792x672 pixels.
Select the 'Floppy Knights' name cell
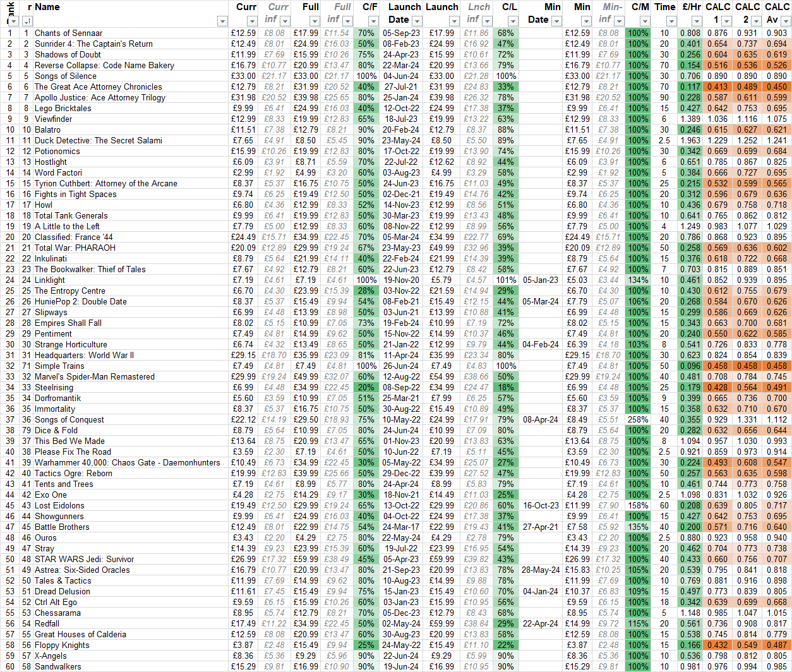pyautogui.click(x=131, y=645)
